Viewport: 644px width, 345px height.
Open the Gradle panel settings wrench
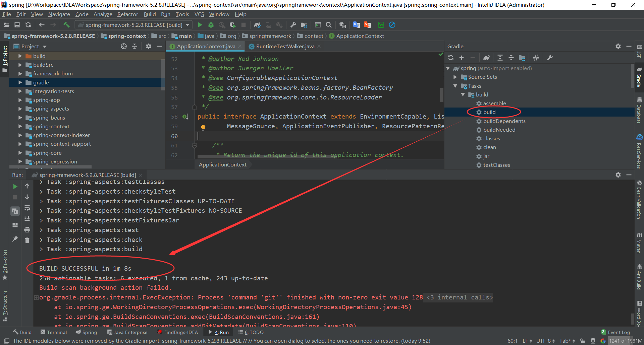pos(549,58)
